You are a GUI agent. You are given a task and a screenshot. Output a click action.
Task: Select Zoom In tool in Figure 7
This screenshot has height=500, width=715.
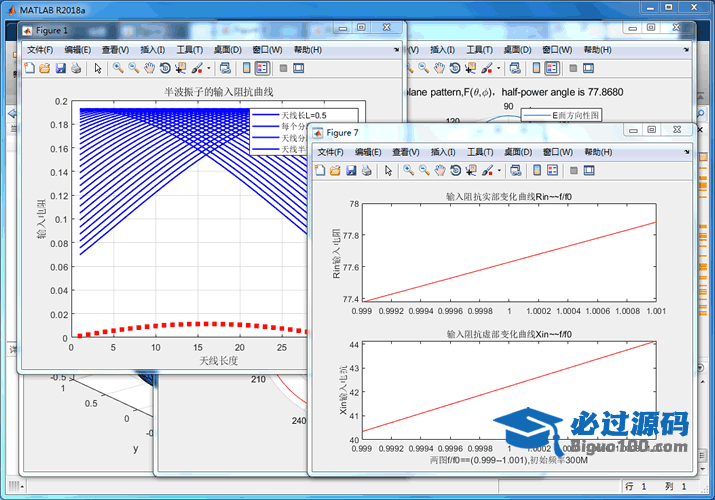[x=409, y=170]
